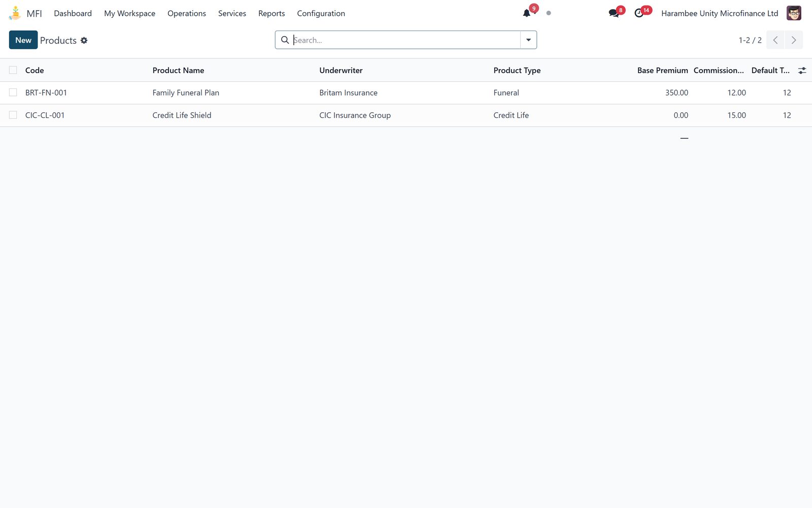Open the Operations menu
The width and height of the screenshot is (812, 508).
click(187, 13)
